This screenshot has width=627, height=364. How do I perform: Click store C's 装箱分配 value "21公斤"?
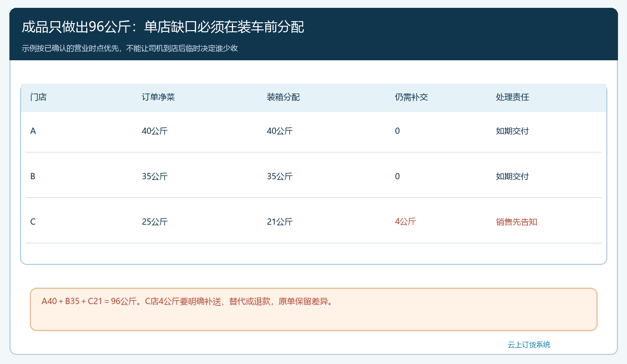pyautogui.click(x=280, y=222)
